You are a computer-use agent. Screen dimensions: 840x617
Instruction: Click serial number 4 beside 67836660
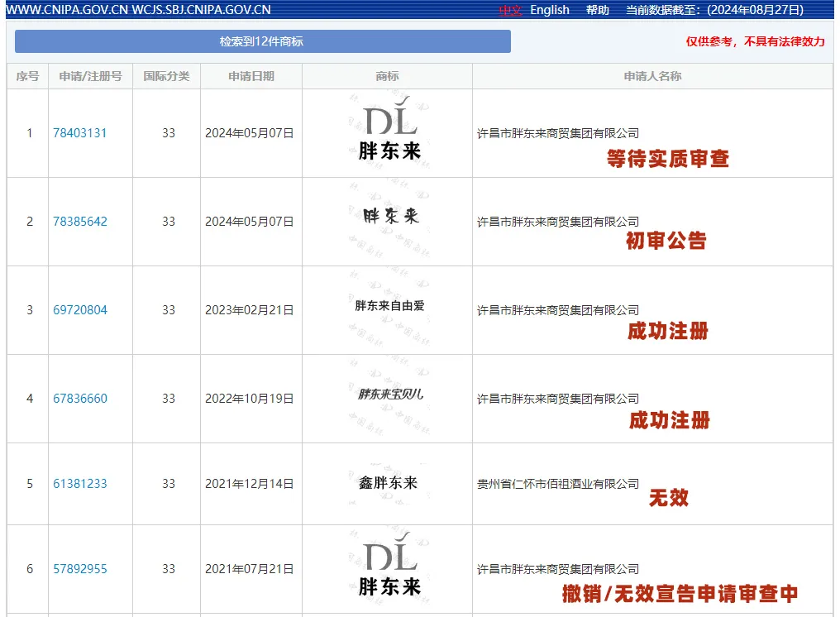coord(30,399)
